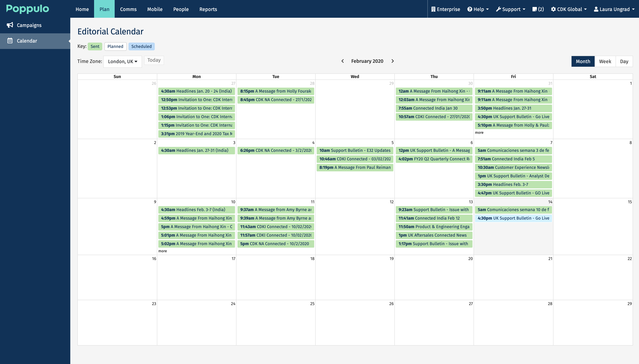This screenshot has width=639, height=364.
Task: Open the London, UK time zone dropdown
Action: [122, 61]
